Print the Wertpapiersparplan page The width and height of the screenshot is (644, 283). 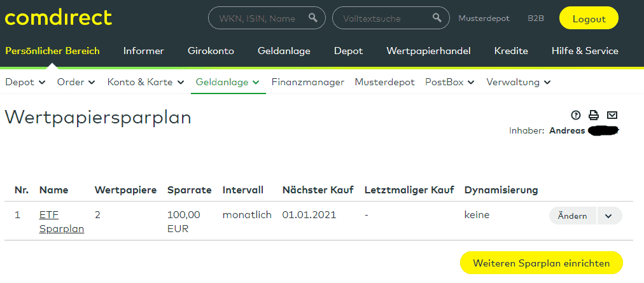[594, 115]
